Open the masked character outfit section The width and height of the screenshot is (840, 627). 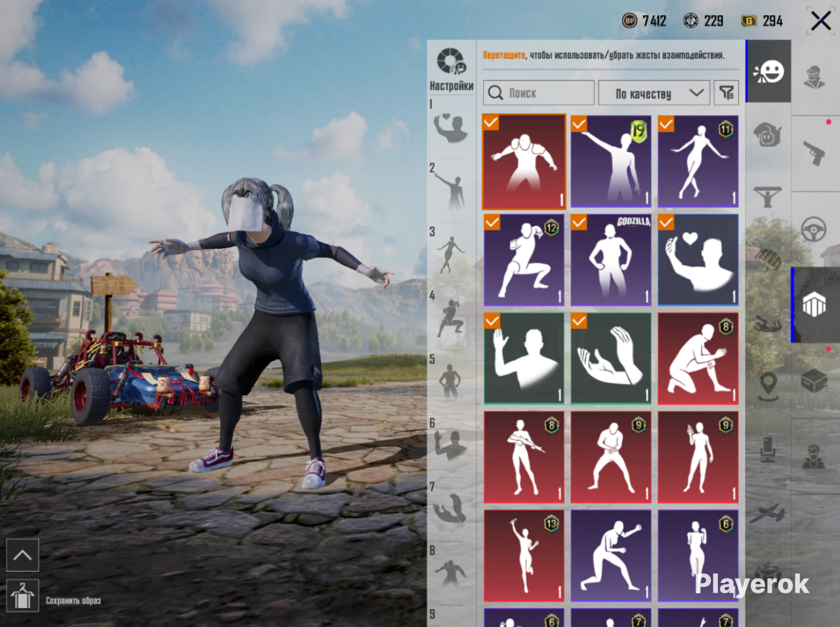814,77
